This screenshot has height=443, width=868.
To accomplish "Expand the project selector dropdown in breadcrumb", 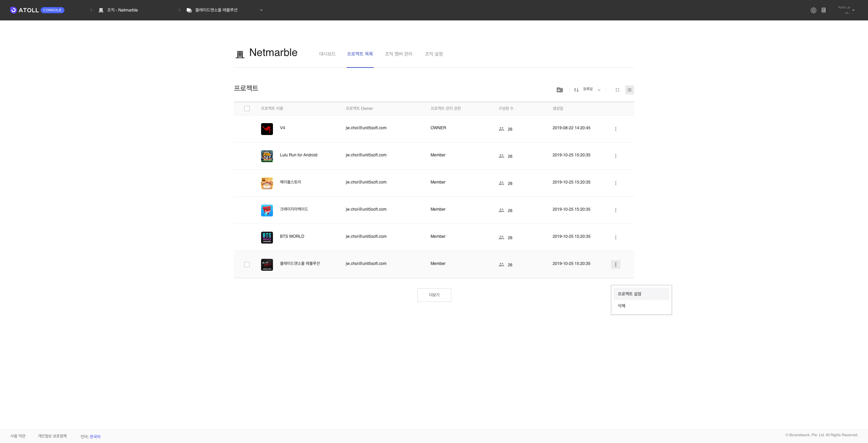I will click(x=261, y=10).
